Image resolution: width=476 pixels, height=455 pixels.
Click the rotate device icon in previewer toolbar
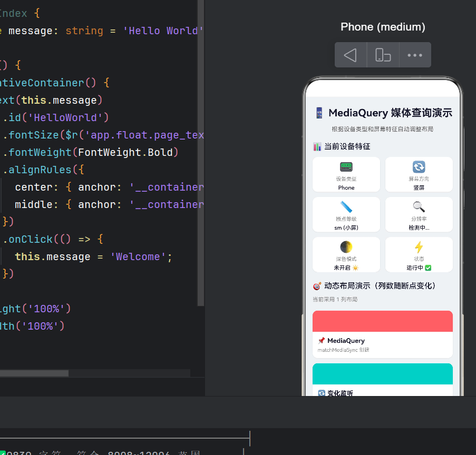(x=383, y=55)
